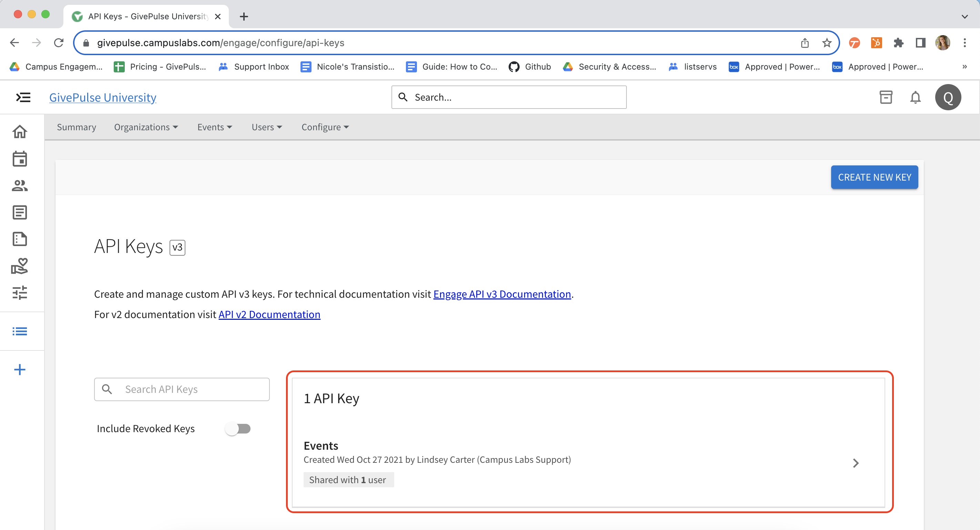Expand the Configure dropdown menu

pos(325,127)
